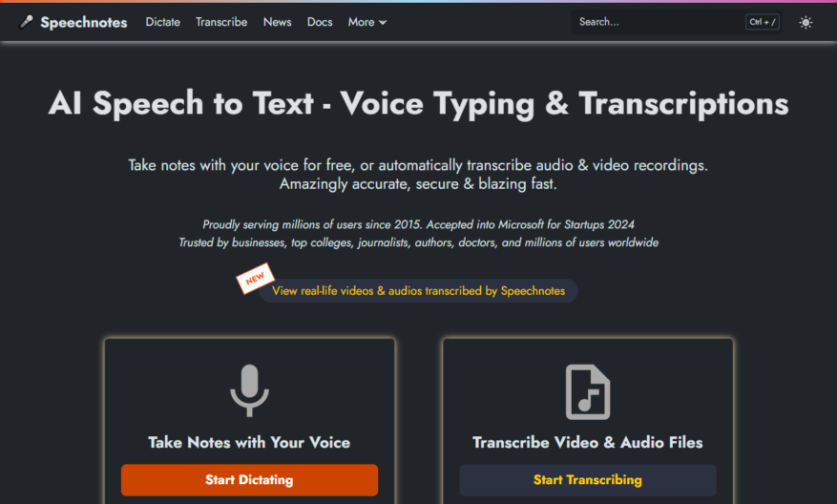Click the large microphone icon in dictation card

point(249,390)
